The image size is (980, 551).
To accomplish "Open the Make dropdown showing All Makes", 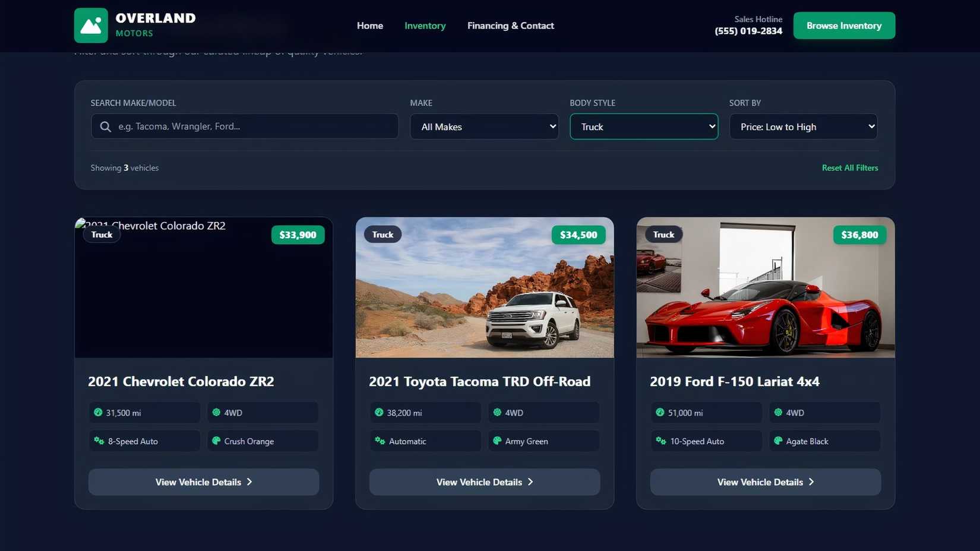I will pyautogui.click(x=484, y=126).
